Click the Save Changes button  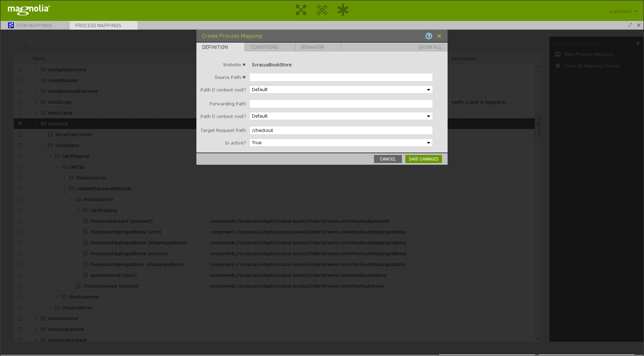424,159
